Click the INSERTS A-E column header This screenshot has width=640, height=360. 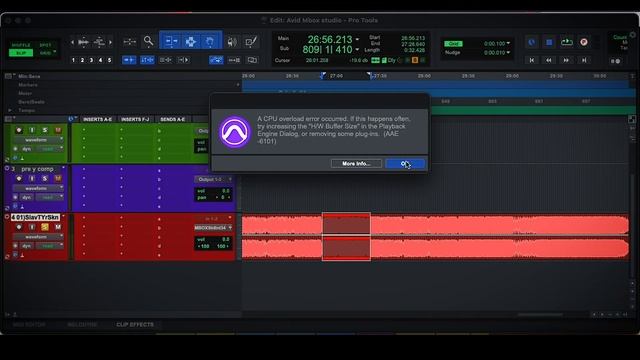click(x=97, y=119)
